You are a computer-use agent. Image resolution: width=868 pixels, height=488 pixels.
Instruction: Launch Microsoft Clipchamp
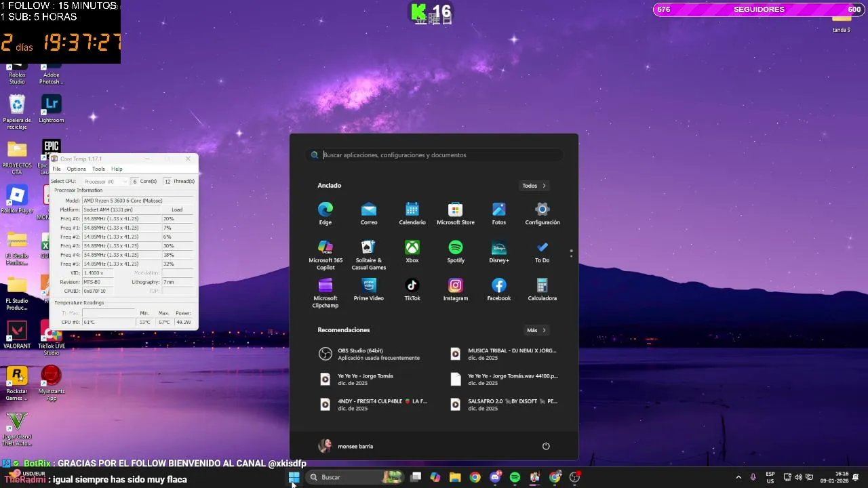[325, 293]
